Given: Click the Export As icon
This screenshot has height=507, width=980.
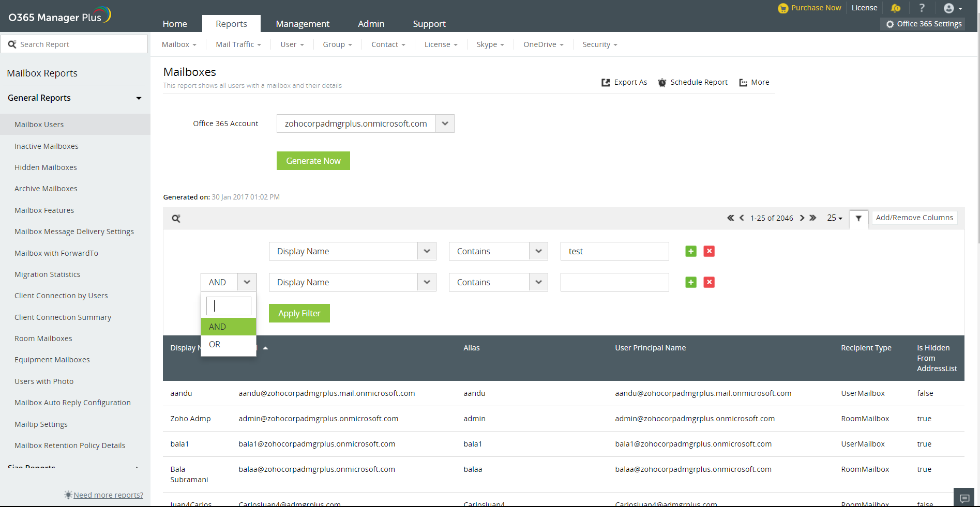Looking at the screenshot, I should pos(606,83).
